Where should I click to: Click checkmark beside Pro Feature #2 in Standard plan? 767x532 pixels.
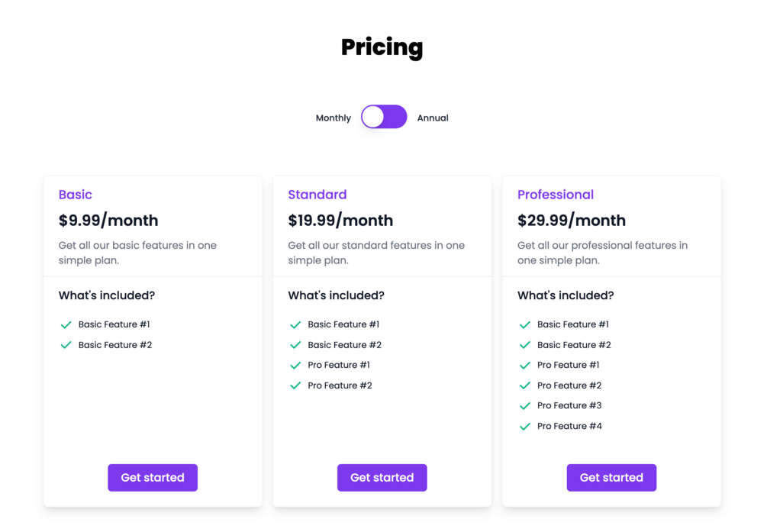click(295, 386)
